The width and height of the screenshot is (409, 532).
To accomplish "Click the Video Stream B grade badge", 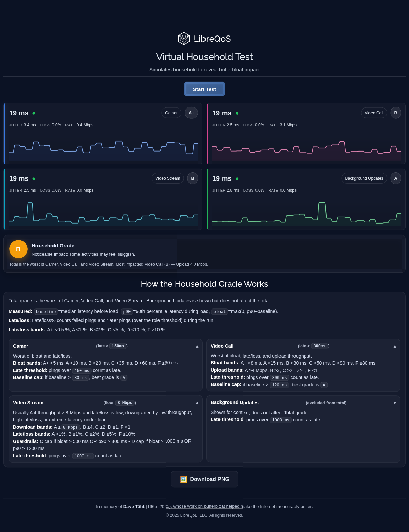I will [x=193, y=178].
